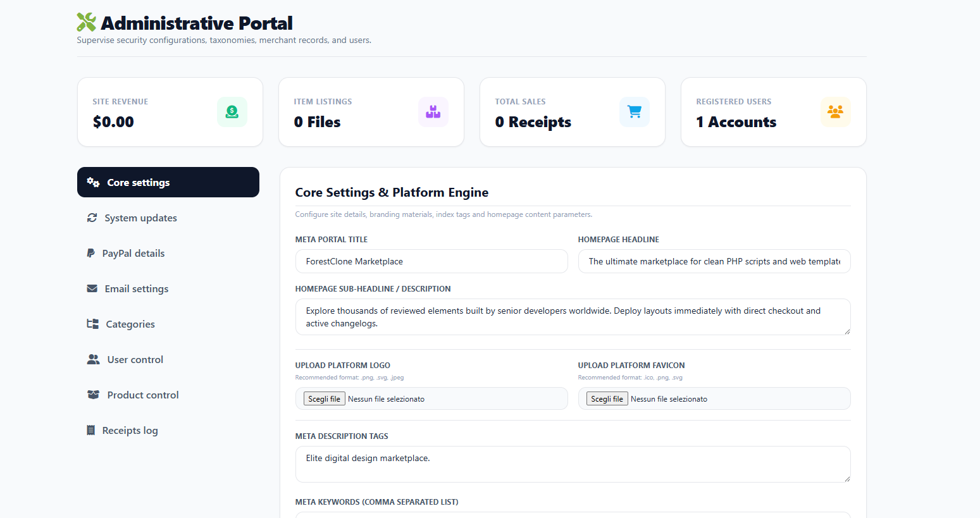Click the wrench tools logo icon
Image resolution: width=980 pixels, height=518 pixels.
coord(86,22)
